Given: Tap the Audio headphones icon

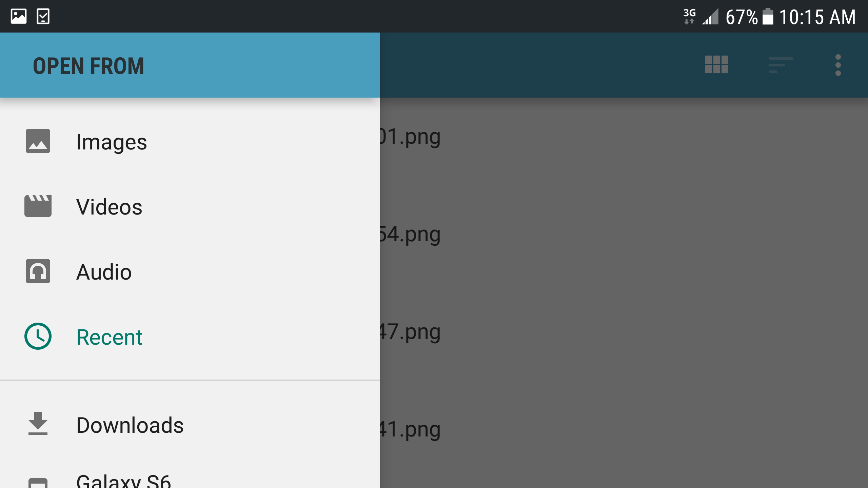Looking at the screenshot, I should (38, 271).
